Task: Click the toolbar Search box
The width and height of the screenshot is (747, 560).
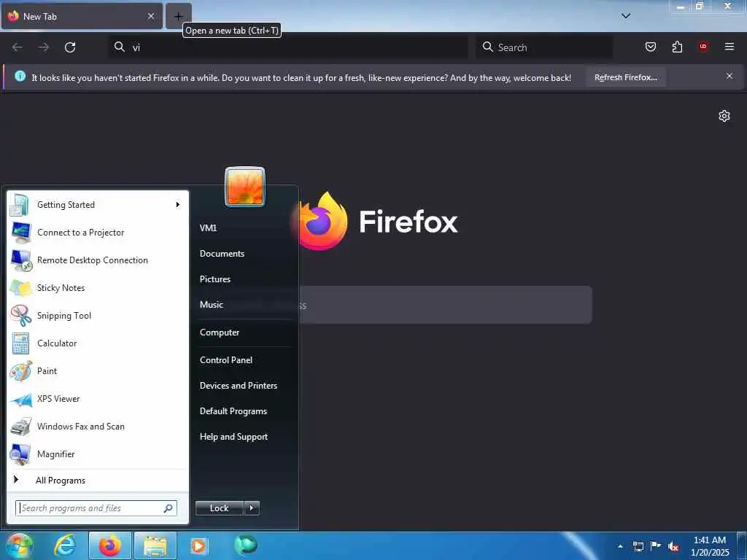Action: pos(544,47)
